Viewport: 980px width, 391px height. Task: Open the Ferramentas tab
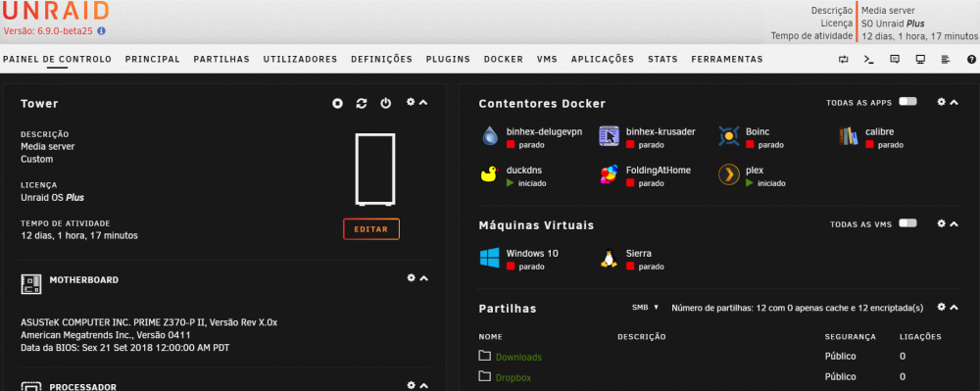727,60
